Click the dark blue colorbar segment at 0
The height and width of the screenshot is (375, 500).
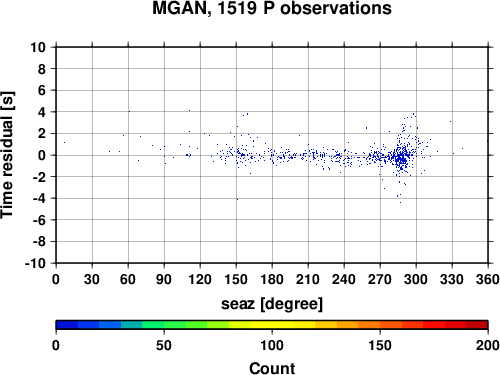coord(67,325)
